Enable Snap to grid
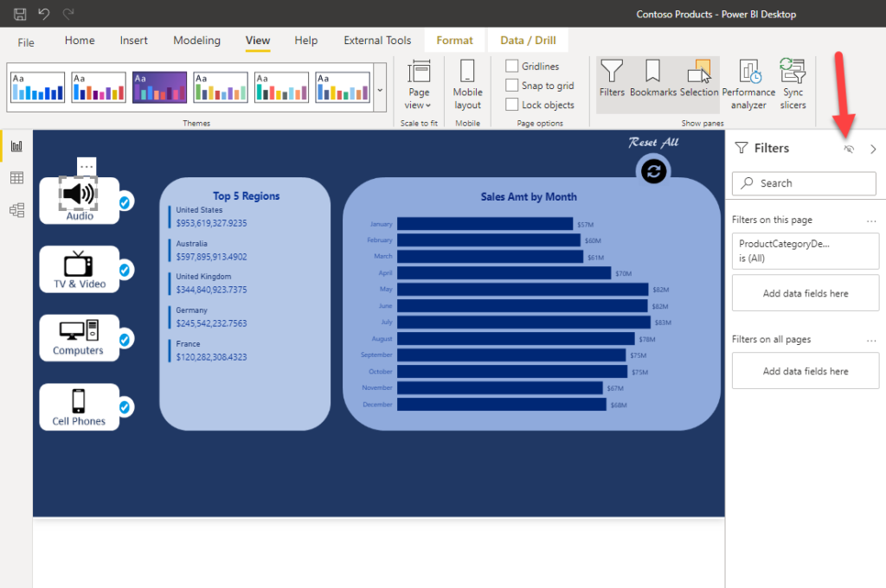The image size is (886, 588). pyautogui.click(x=512, y=86)
